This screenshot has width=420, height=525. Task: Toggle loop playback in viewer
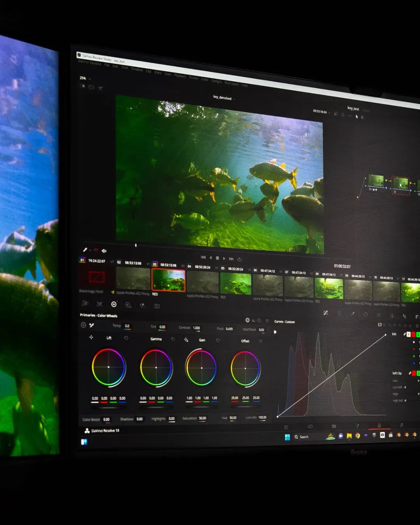[240, 259]
